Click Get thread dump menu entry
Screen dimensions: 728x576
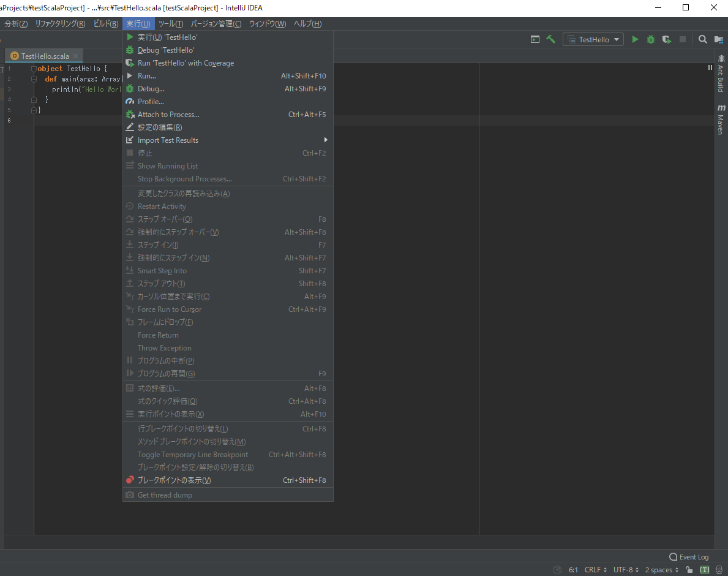coord(228,495)
